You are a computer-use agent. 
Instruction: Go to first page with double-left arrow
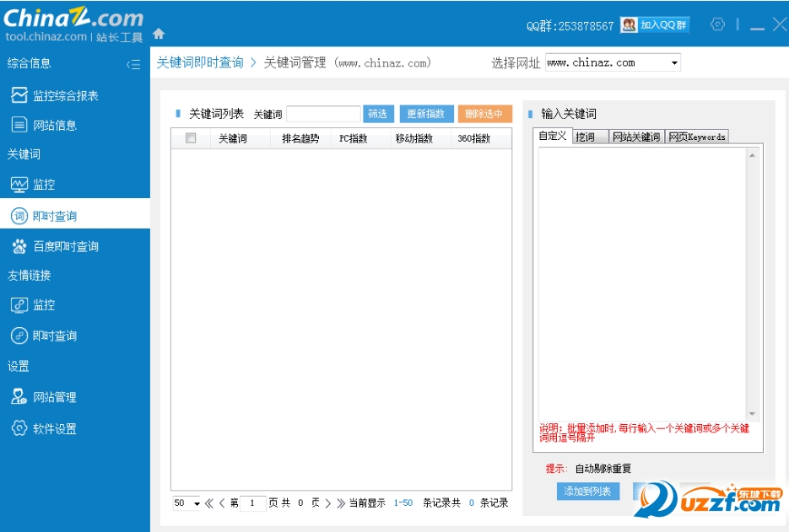(209, 502)
